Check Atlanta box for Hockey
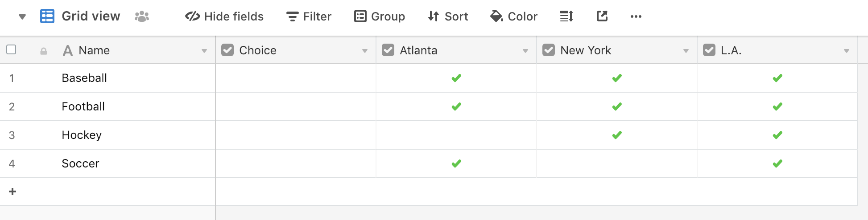Viewport: 868px width, 220px height. pos(456,135)
